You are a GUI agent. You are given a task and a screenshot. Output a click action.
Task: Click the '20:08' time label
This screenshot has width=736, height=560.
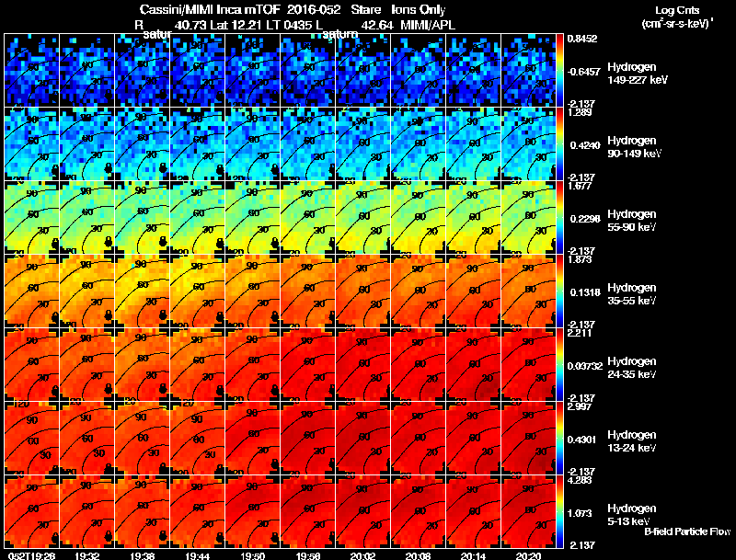pyautogui.click(x=418, y=555)
